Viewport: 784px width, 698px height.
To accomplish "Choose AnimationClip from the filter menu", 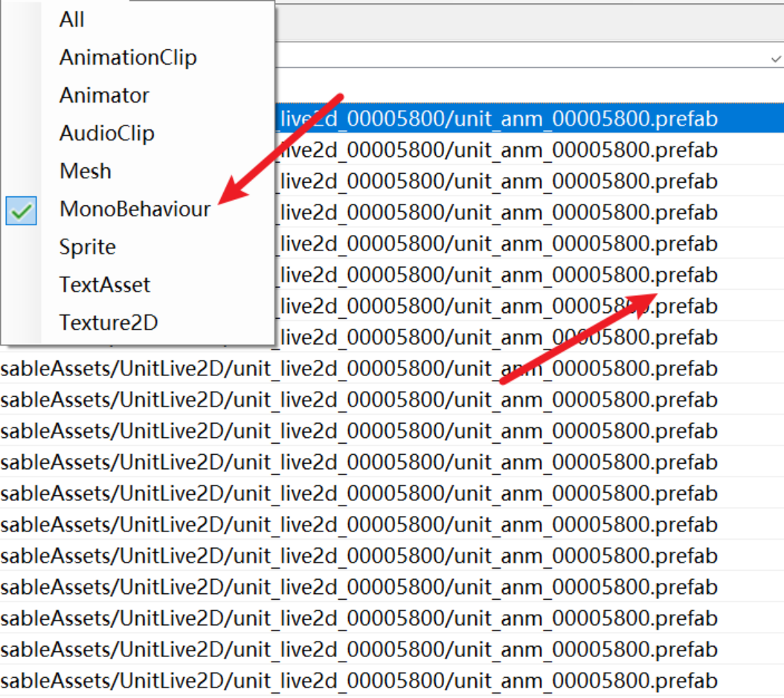I will coord(128,57).
